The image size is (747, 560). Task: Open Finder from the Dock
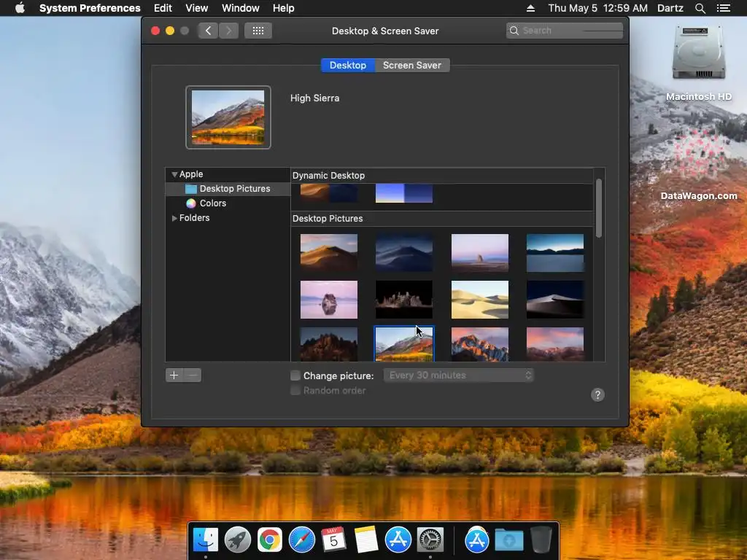(x=206, y=540)
